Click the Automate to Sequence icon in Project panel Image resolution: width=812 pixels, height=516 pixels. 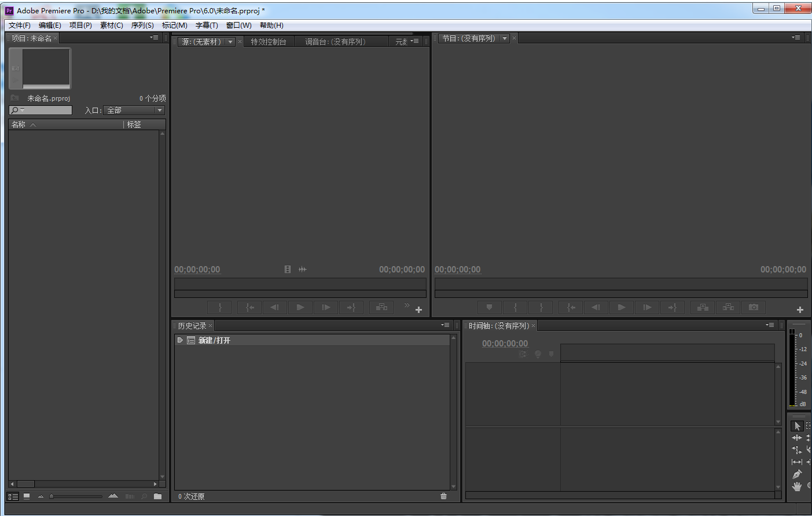coord(128,496)
